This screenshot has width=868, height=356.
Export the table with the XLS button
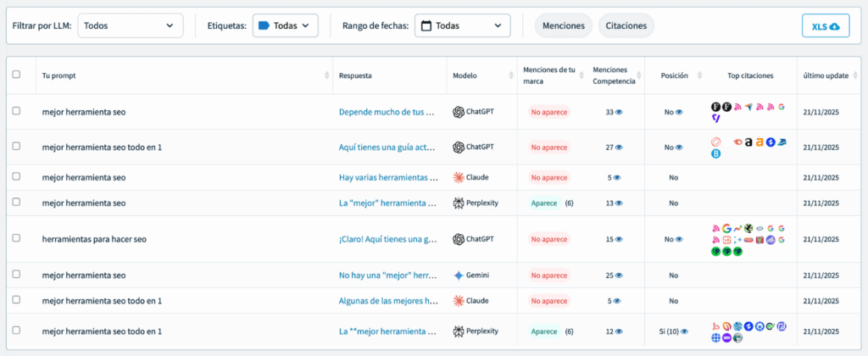(826, 26)
